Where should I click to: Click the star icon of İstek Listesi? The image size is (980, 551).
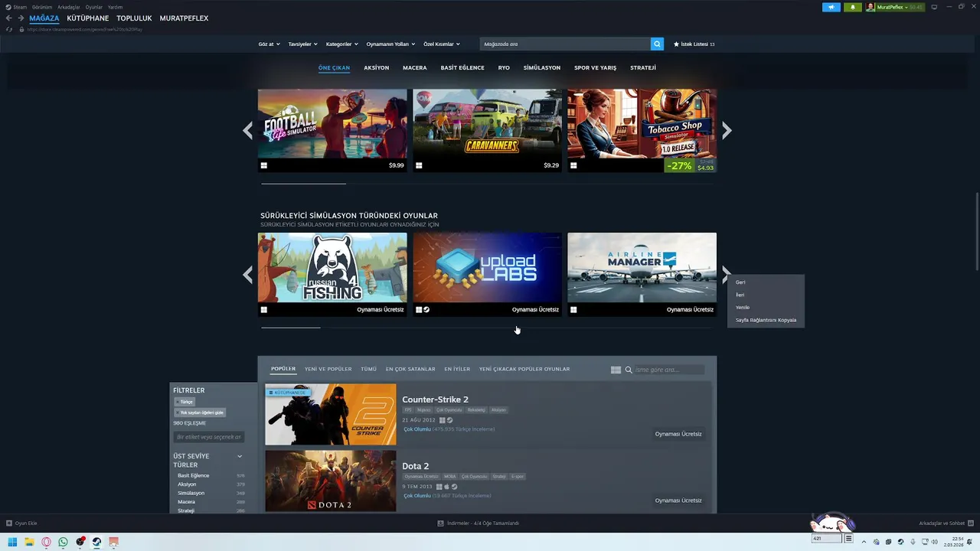point(676,44)
